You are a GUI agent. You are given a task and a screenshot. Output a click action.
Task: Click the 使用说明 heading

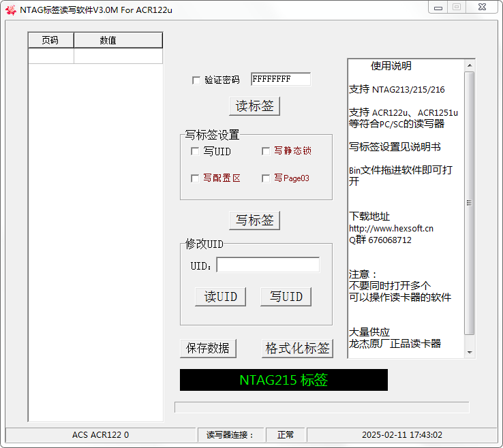[391, 66]
